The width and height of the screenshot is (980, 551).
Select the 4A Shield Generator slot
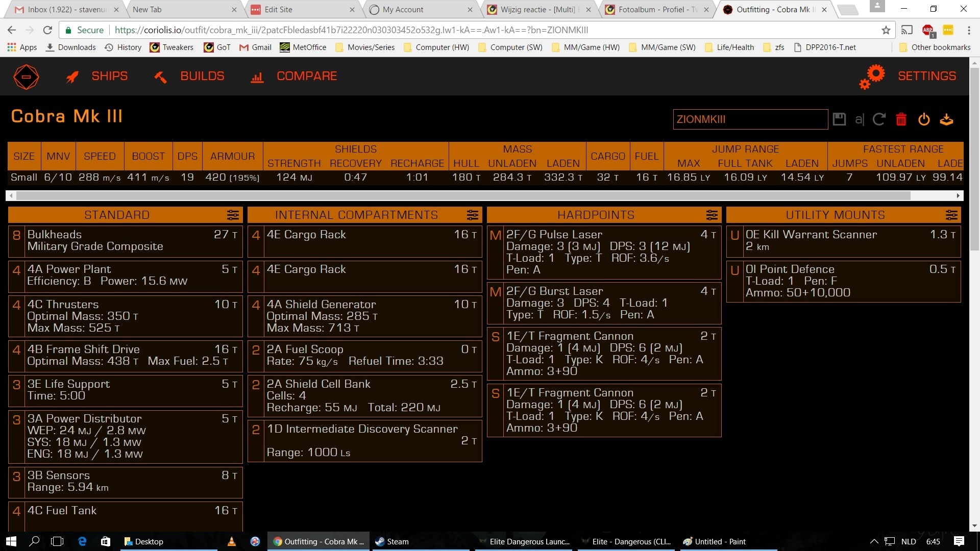click(x=364, y=316)
